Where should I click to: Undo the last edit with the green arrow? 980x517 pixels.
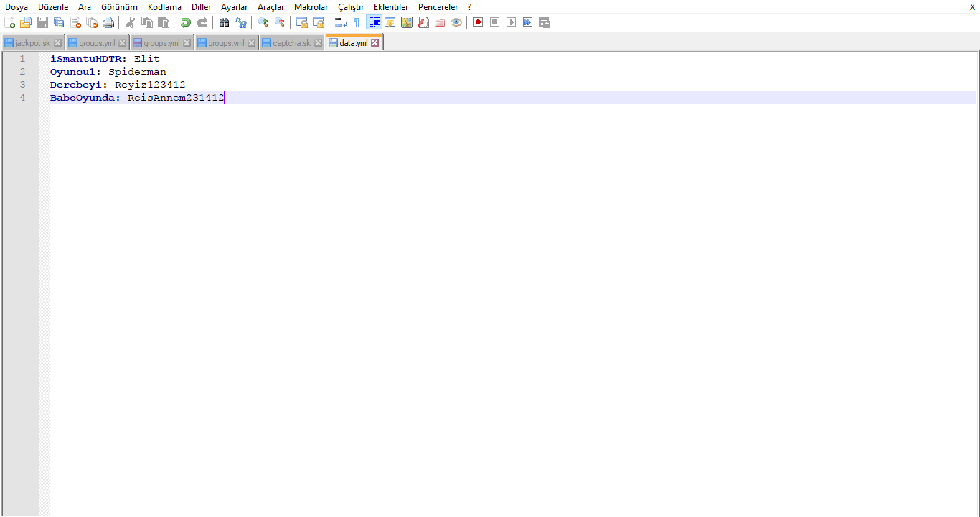click(x=186, y=22)
